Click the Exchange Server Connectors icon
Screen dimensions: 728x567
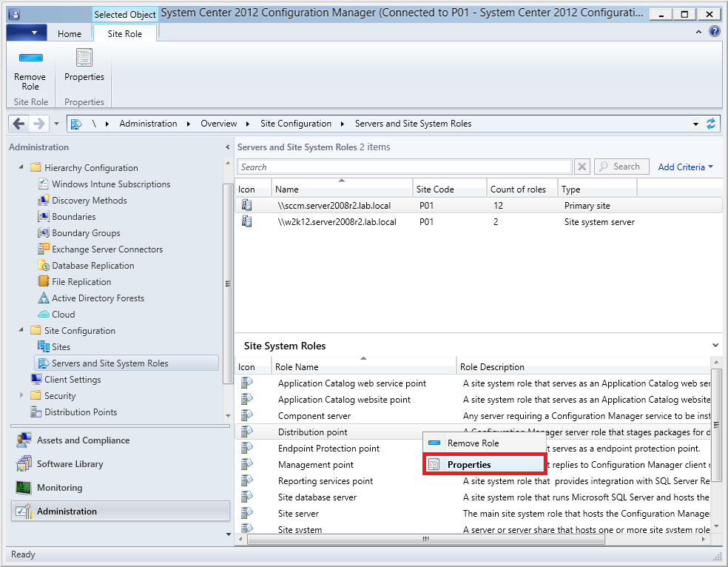[44, 249]
